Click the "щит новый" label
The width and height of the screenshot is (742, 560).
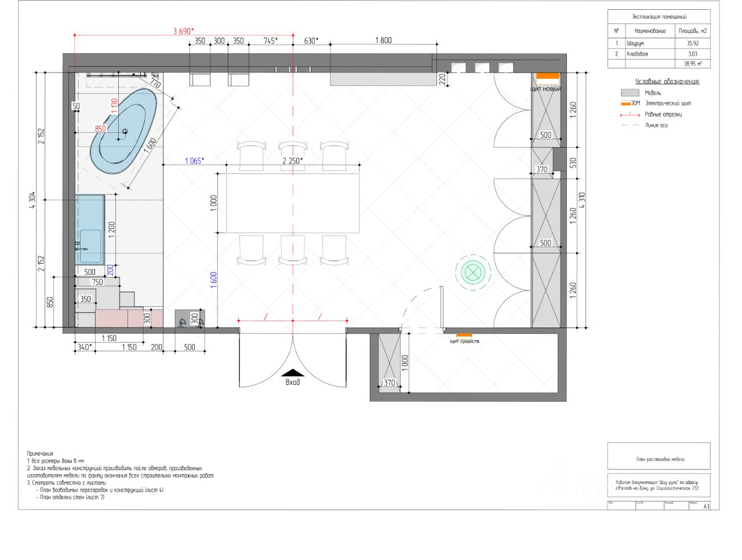545,89
